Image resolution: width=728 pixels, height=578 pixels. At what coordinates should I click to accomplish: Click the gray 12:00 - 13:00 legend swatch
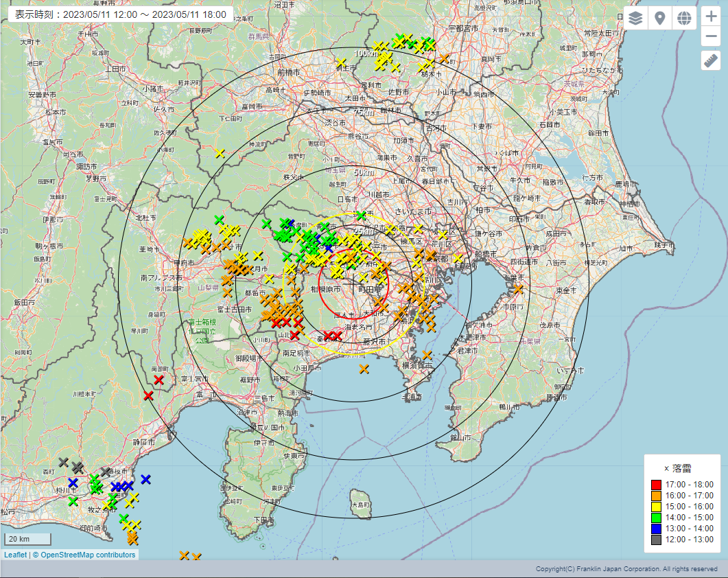point(656,540)
